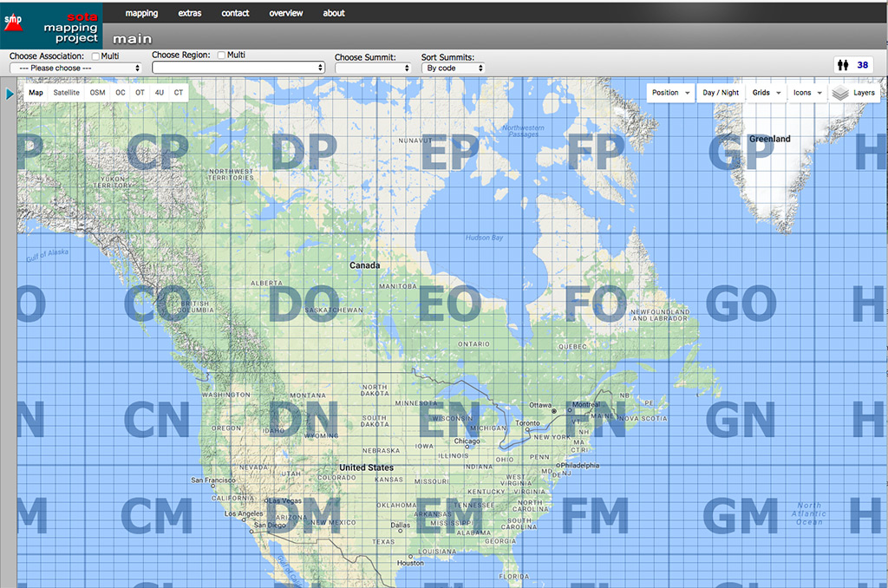Open the mapping menu
The width and height of the screenshot is (888, 588).
tap(141, 13)
